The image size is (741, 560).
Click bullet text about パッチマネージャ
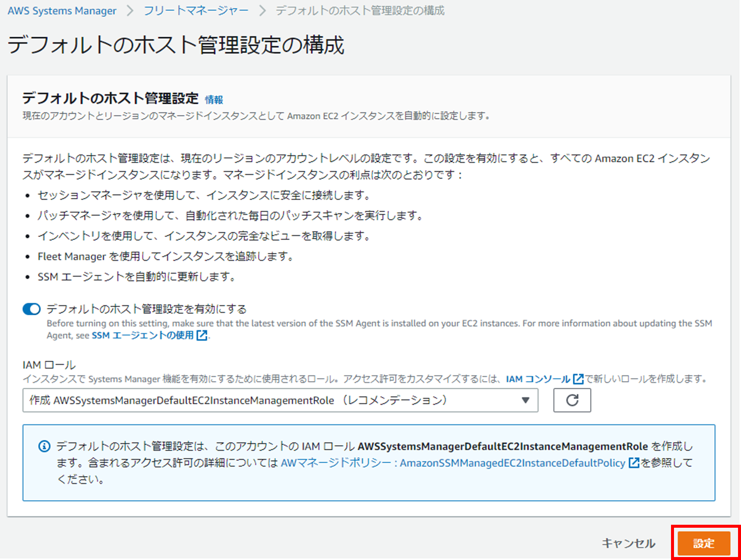231,216
